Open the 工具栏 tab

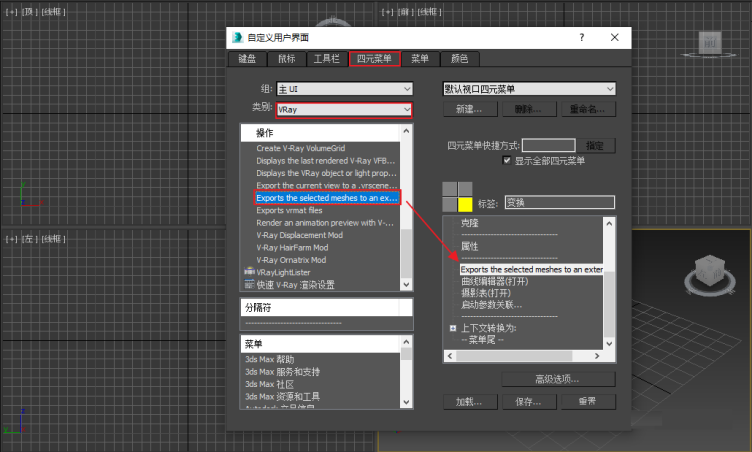(x=327, y=59)
